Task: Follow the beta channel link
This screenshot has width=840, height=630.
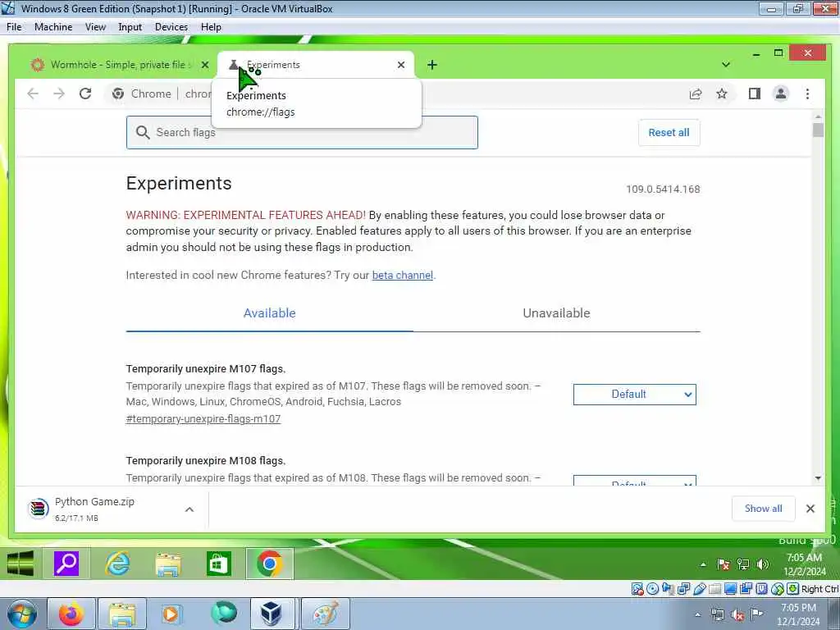Action: pyautogui.click(x=402, y=276)
